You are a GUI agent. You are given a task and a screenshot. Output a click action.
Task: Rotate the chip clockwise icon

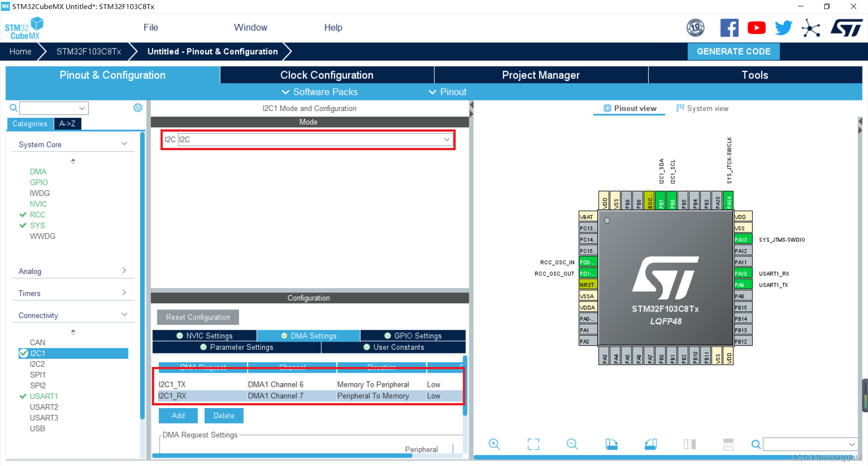[x=611, y=444]
